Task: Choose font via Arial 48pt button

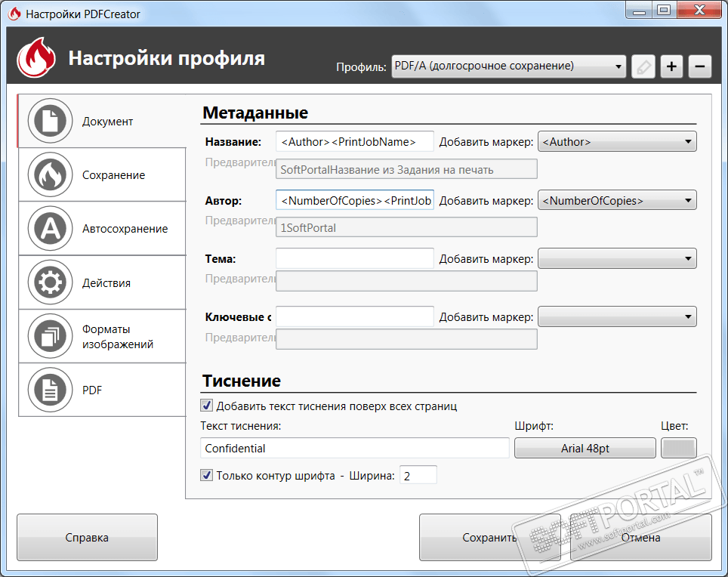Action: pyautogui.click(x=585, y=448)
